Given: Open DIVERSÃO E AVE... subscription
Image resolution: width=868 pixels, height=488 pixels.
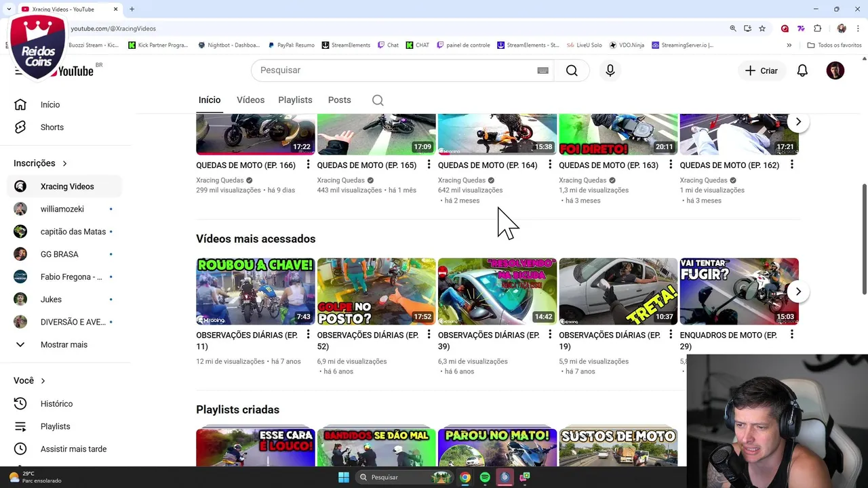Looking at the screenshot, I should (x=65, y=322).
